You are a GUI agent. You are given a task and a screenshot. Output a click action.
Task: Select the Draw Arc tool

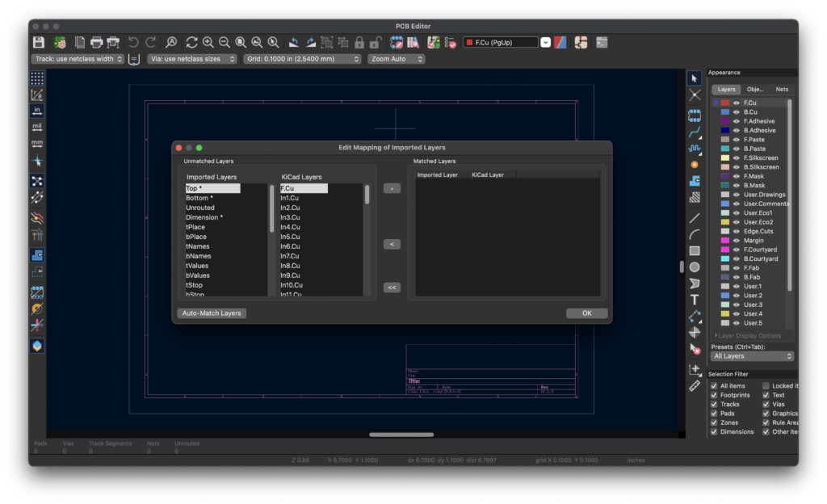pyautogui.click(x=694, y=234)
